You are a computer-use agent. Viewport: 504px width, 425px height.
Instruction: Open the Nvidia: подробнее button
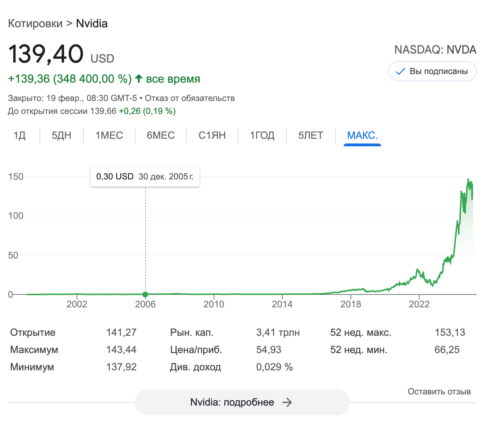(x=242, y=402)
